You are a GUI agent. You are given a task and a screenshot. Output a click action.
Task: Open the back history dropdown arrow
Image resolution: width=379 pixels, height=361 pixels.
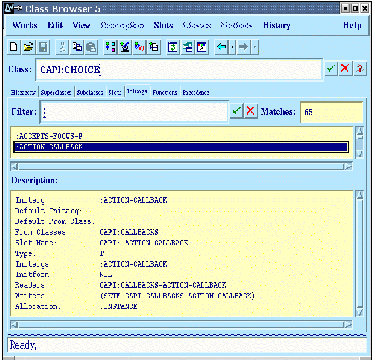(x=232, y=48)
